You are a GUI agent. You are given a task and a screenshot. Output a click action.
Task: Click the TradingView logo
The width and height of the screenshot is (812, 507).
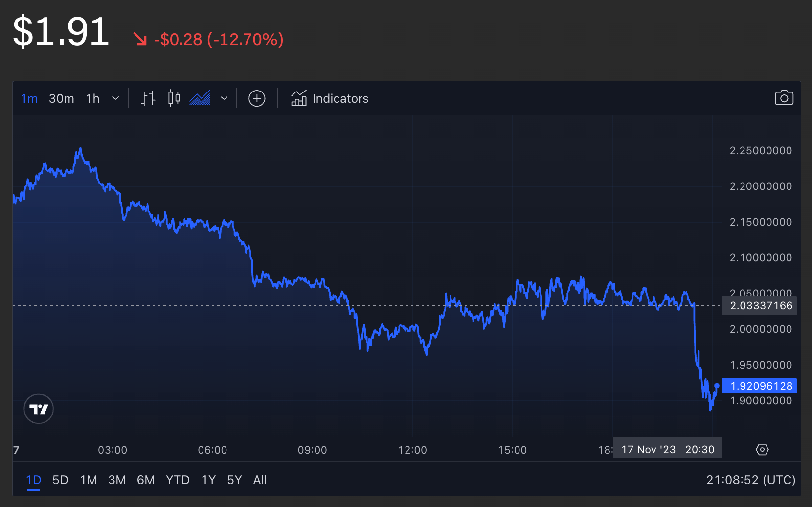[38, 409]
